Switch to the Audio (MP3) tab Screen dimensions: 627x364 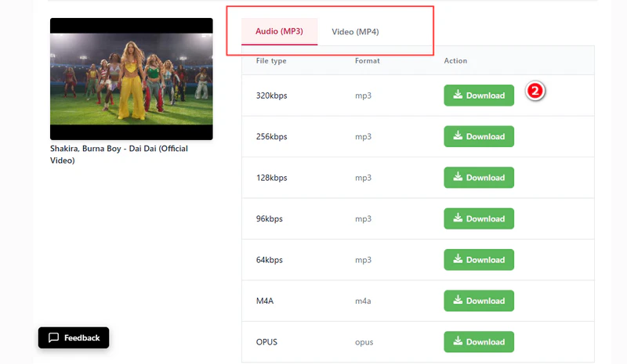coord(279,31)
